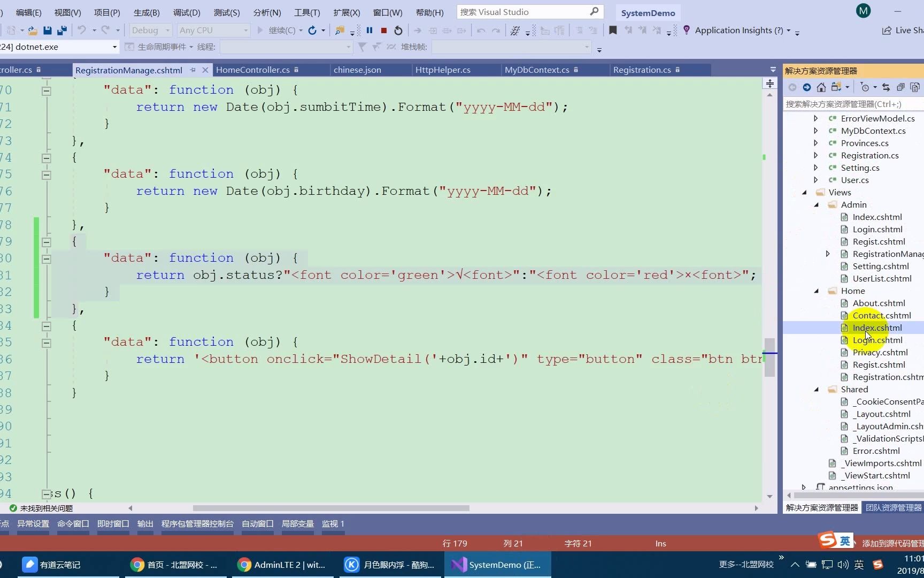Show the open documents dropdown list
The image size is (924, 578).
773,70
